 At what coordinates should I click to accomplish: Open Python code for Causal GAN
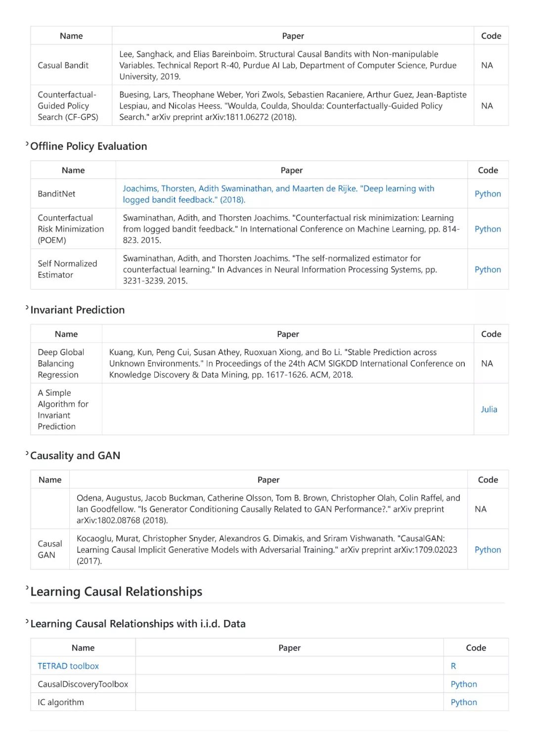click(488, 550)
